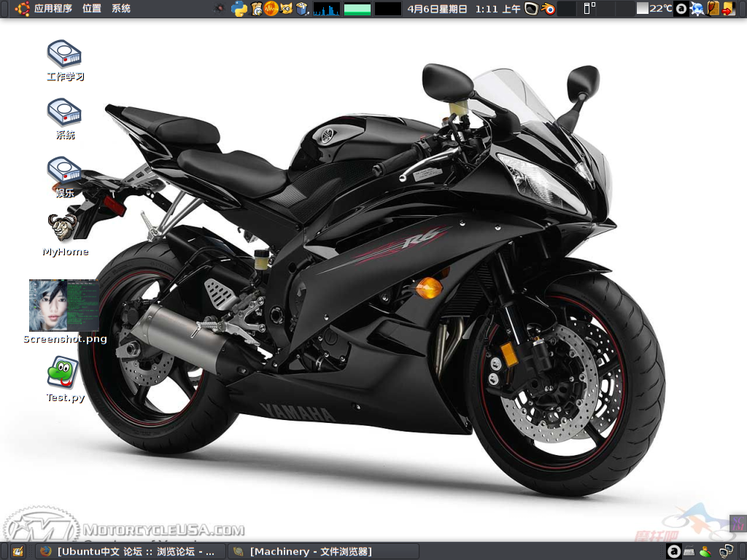Launch Python from the panel launcher
The image size is (747, 560).
pyautogui.click(x=239, y=9)
